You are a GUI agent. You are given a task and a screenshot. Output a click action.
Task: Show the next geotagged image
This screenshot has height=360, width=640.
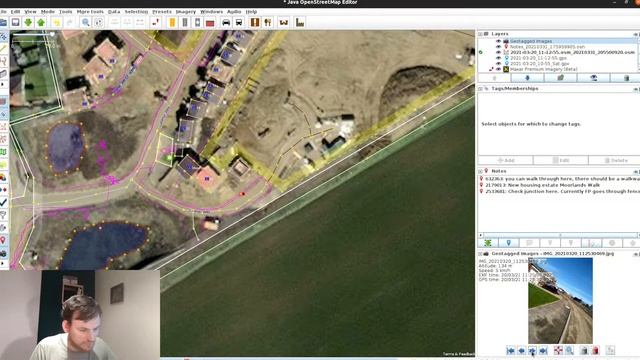532,350
